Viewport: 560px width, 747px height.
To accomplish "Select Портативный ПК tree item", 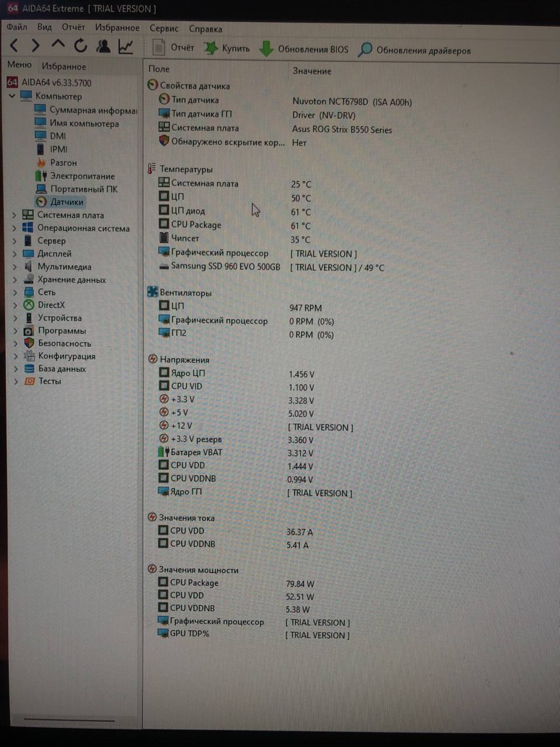I will [x=77, y=189].
